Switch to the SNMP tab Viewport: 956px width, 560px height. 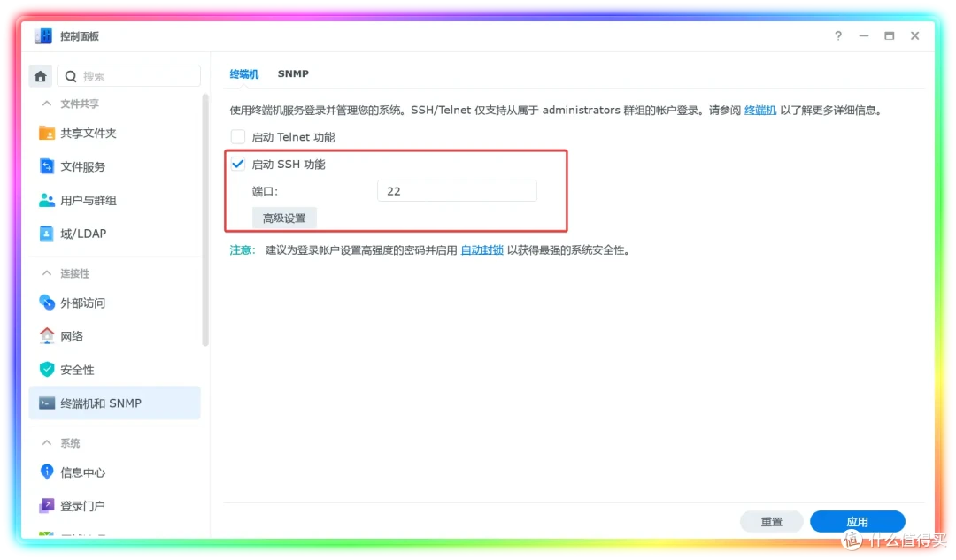point(293,73)
